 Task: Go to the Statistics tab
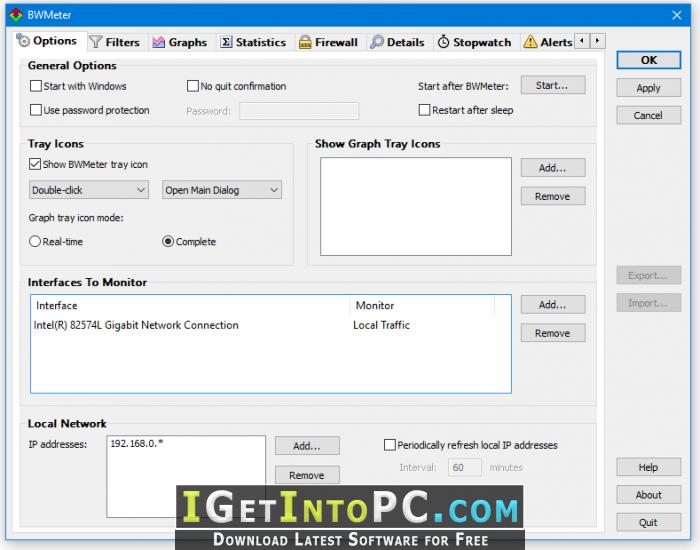(x=253, y=42)
